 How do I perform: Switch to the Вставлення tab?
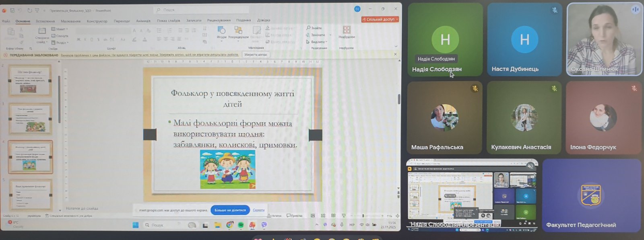click(x=45, y=21)
